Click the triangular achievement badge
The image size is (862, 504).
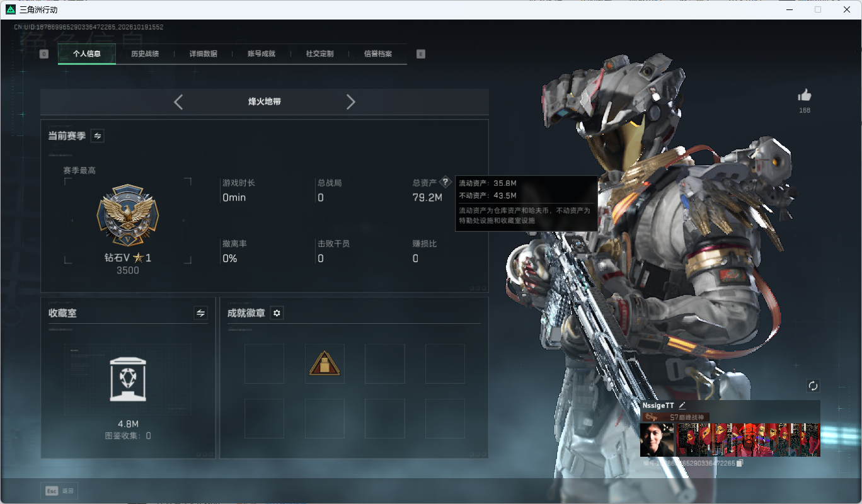(325, 364)
